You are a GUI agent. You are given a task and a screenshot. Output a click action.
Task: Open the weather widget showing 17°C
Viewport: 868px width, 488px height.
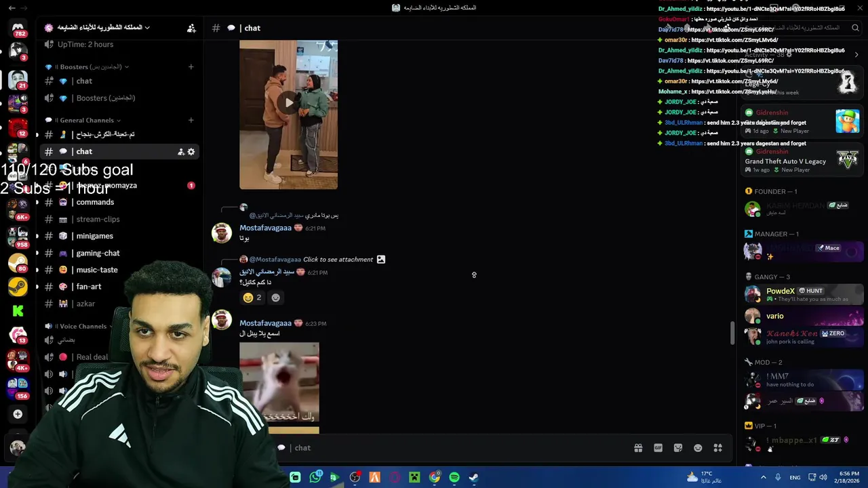[704, 477]
